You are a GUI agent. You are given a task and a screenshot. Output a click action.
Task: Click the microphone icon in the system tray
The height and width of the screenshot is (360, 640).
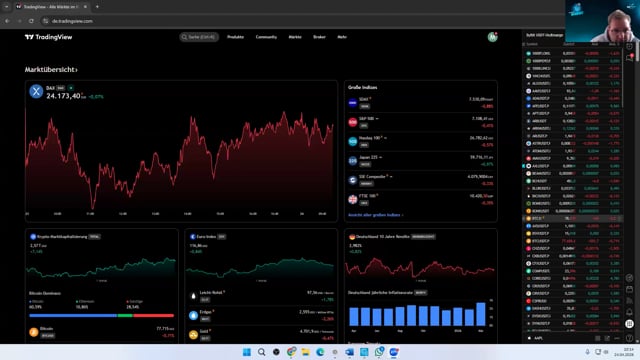[587, 352]
